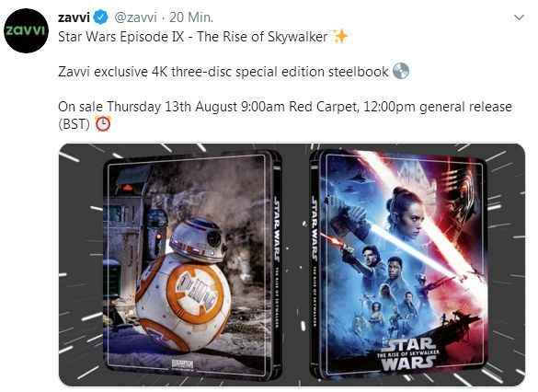Open the zavvi profile avatar
Viewport: 538px width, 392px height.
coord(26,30)
